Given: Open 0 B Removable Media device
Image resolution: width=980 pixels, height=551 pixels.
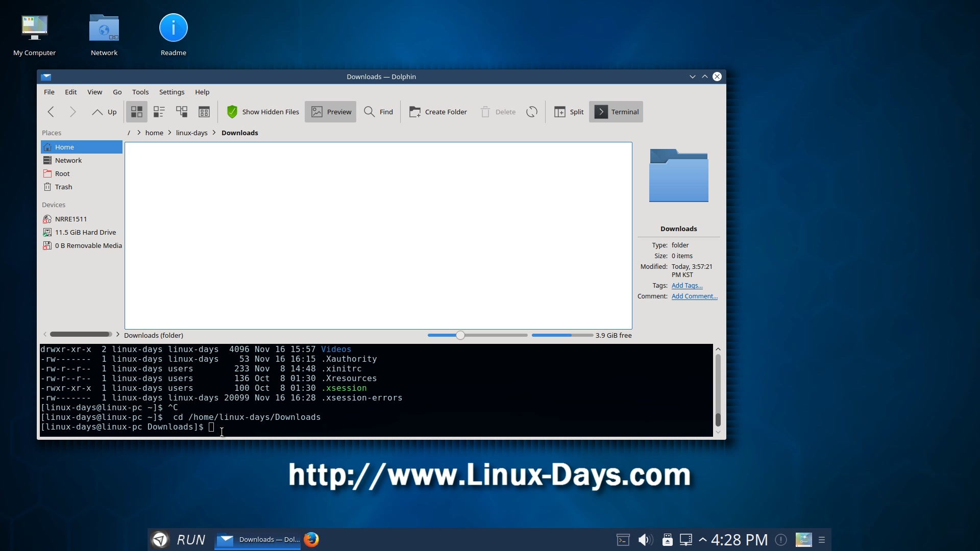Looking at the screenshot, I should tap(82, 245).
